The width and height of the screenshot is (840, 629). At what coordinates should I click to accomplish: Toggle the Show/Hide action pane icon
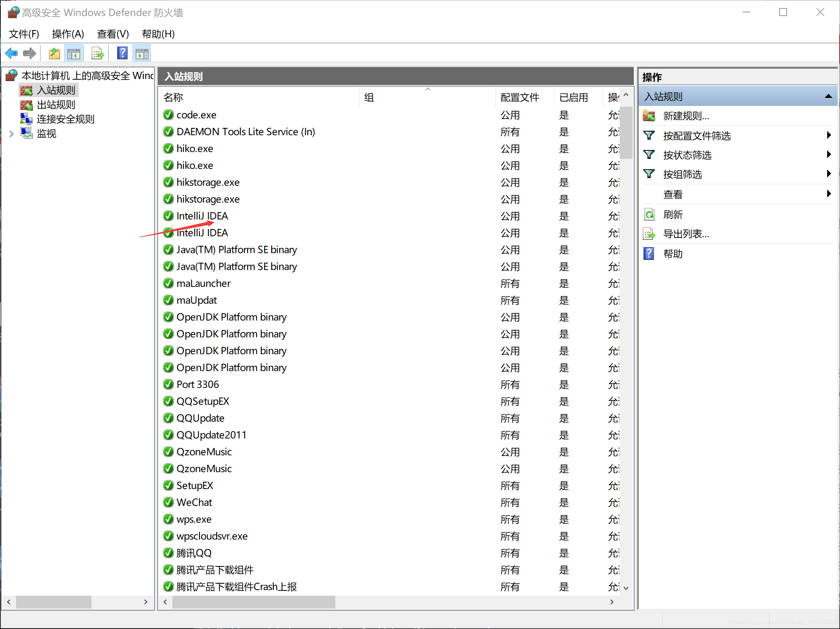click(142, 53)
